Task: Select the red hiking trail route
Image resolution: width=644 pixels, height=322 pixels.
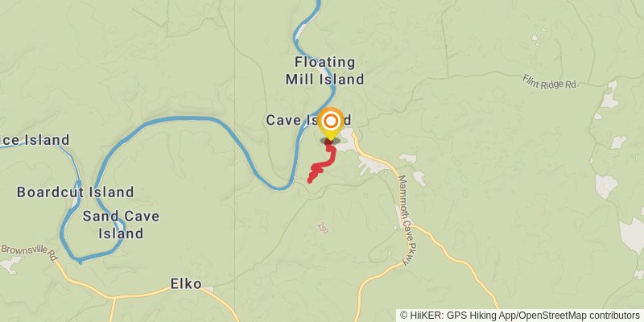Action: (x=324, y=162)
